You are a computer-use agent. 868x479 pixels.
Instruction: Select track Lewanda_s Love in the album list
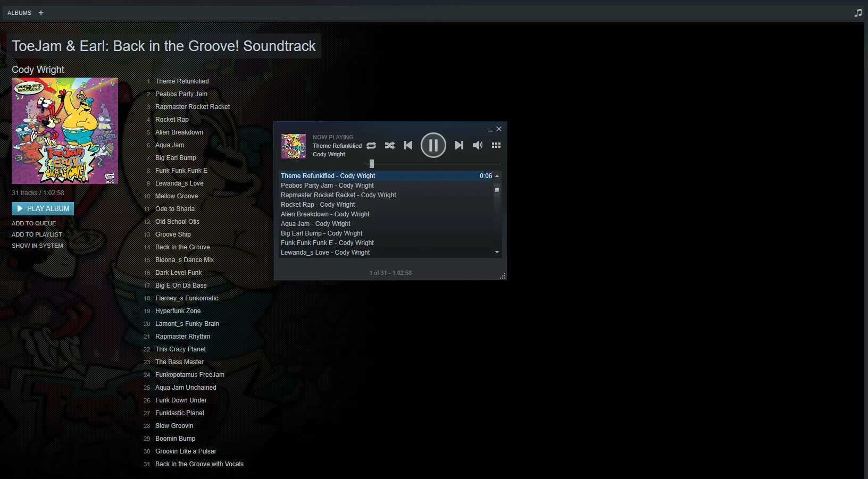point(179,183)
